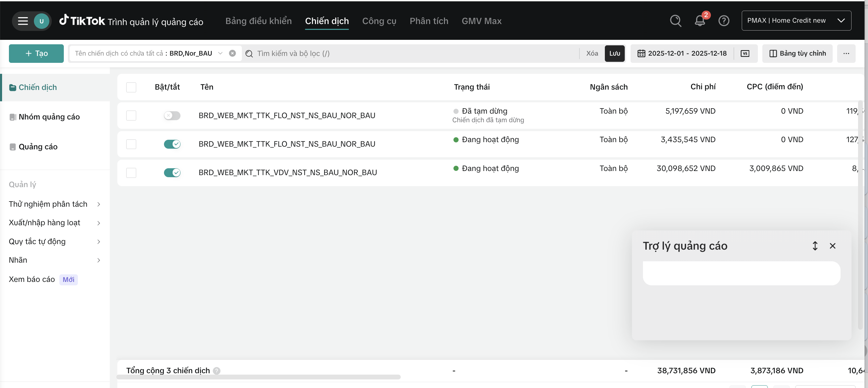Click the search magnifier icon in header
Image resolution: width=868 pixels, height=388 pixels.
click(676, 21)
